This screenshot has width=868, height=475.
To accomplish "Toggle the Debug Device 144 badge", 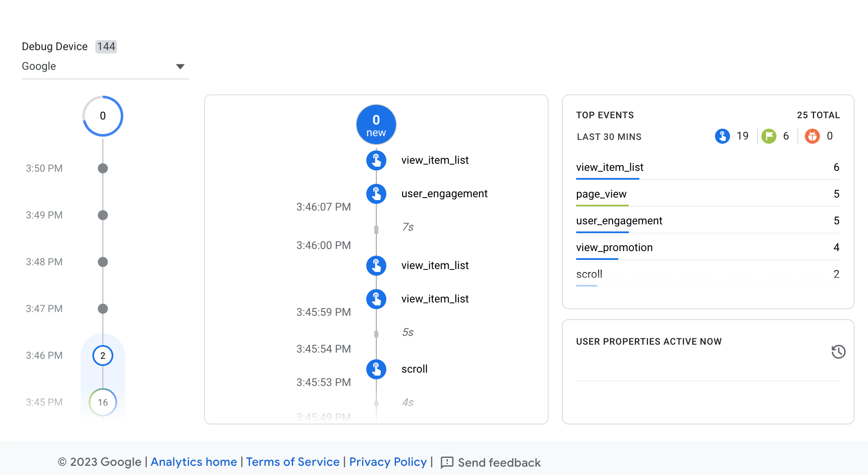I will 105,46.
